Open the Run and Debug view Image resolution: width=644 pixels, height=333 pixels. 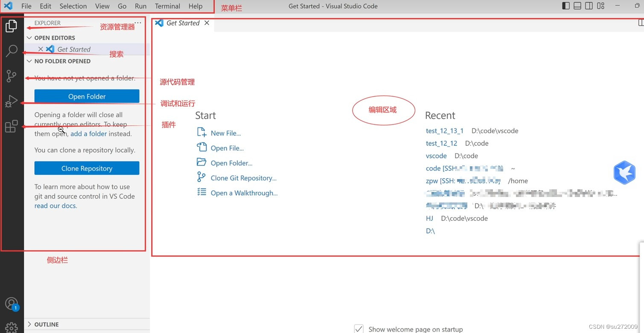pyautogui.click(x=11, y=101)
